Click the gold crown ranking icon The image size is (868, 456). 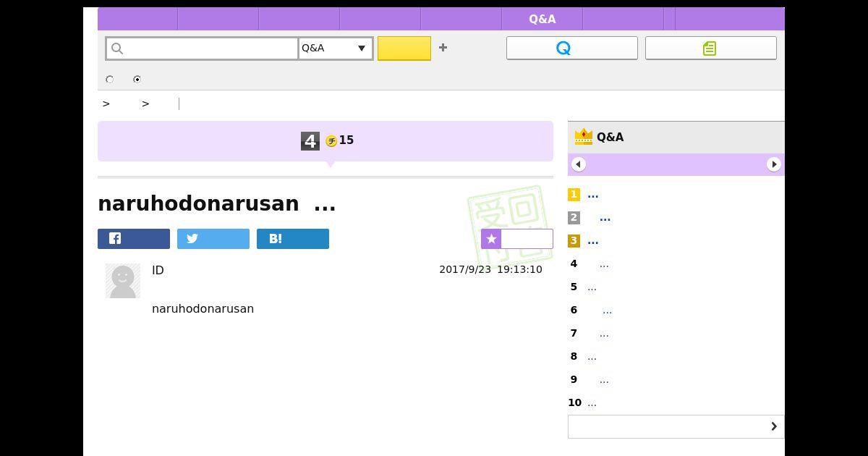583,136
